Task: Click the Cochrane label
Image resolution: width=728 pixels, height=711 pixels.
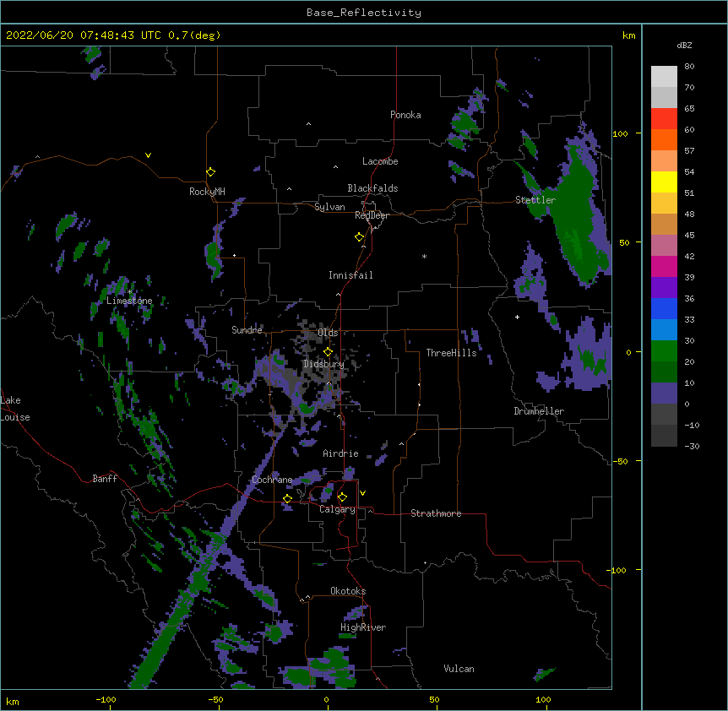Action: (x=272, y=480)
